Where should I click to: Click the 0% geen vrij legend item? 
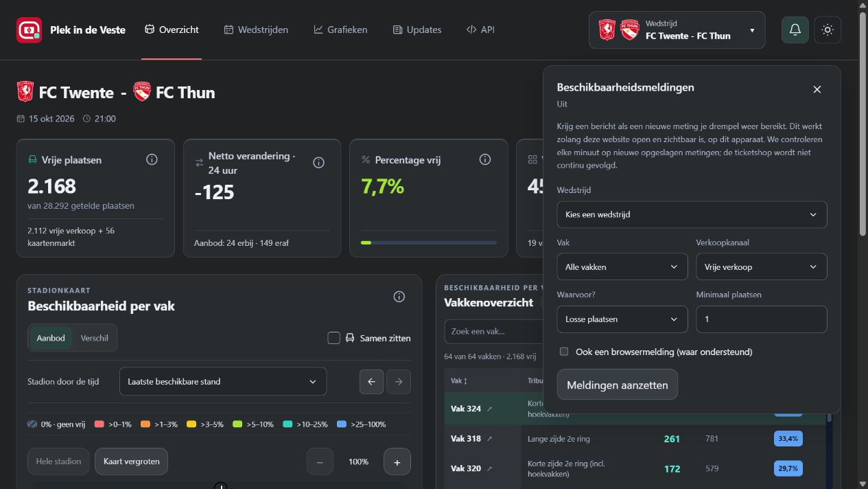point(56,424)
